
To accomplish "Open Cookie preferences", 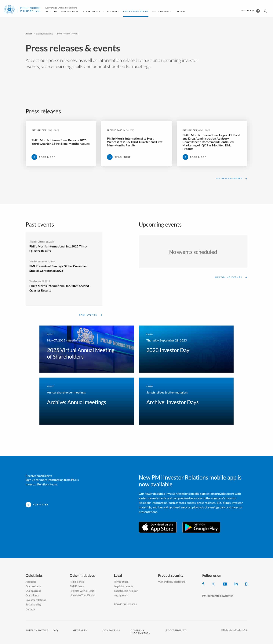I will pos(125,604).
